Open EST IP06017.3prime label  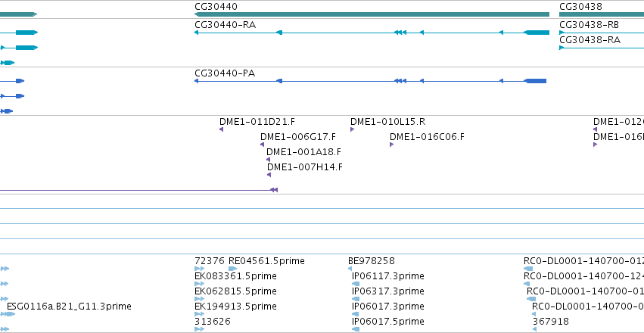(x=388, y=307)
